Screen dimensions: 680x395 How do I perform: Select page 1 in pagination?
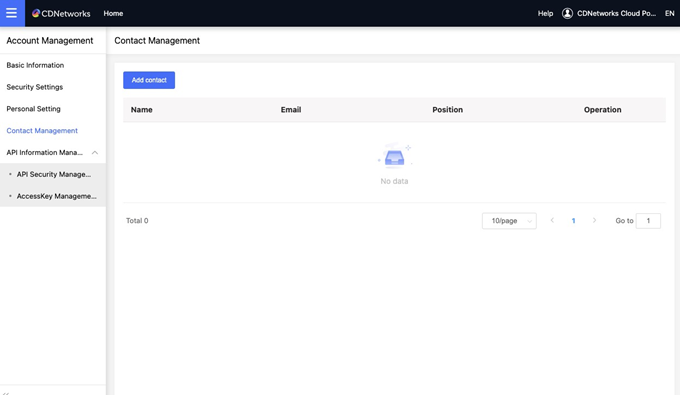coord(573,221)
